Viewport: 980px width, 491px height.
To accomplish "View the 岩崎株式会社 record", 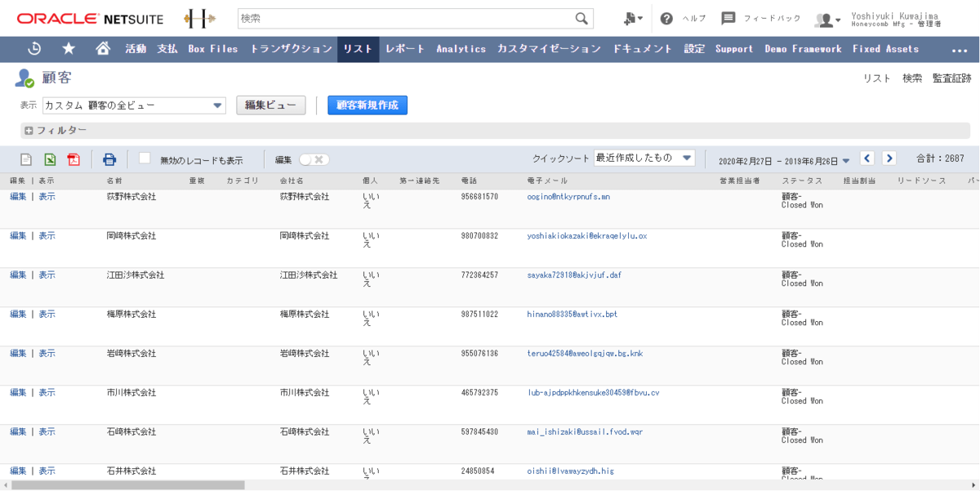I will click(x=47, y=354).
